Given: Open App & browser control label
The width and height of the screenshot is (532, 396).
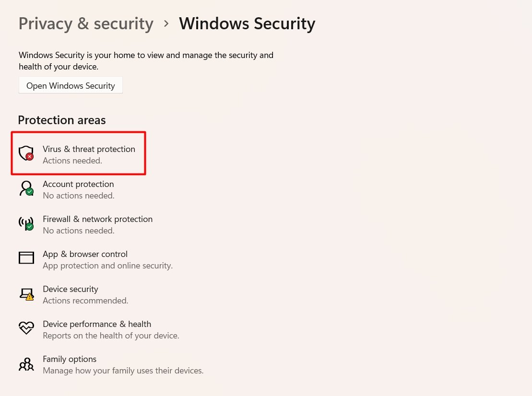Looking at the screenshot, I should tap(85, 254).
